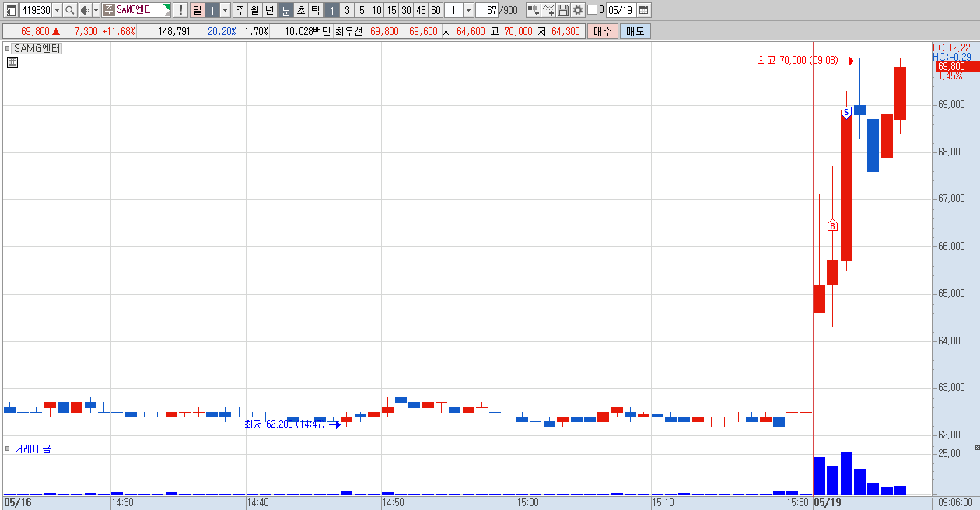
Task: Click the date field showing 05/19
Action: click(620, 10)
